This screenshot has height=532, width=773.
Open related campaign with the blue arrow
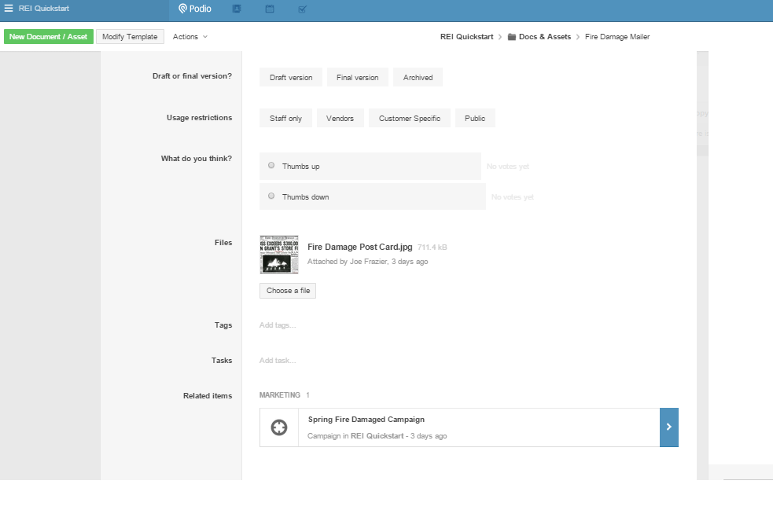tap(668, 427)
